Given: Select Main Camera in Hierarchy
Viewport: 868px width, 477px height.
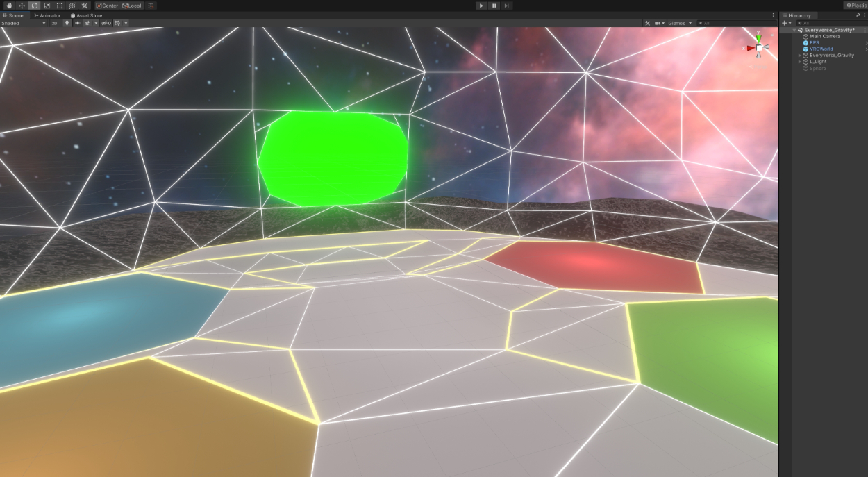Looking at the screenshot, I should pyautogui.click(x=824, y=36).
